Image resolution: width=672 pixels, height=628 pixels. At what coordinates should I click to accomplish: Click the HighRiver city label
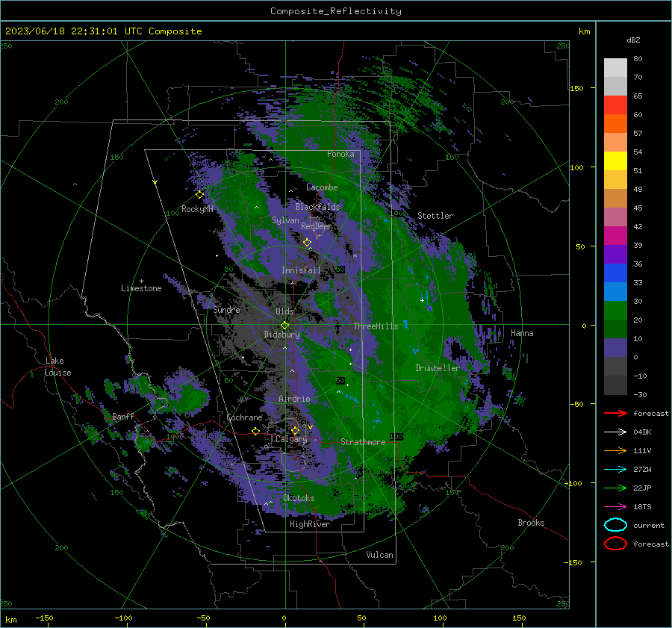tap(310, 524)
